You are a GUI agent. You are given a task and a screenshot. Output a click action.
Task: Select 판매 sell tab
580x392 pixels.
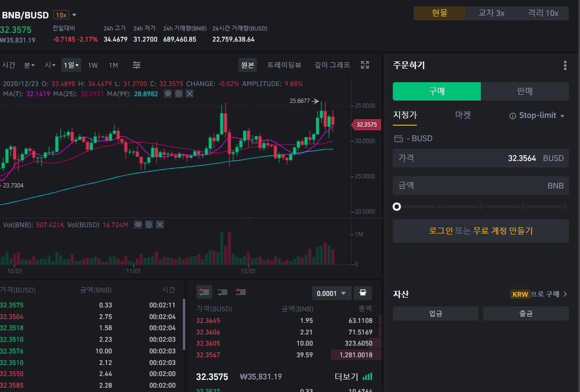click(525, 91)
